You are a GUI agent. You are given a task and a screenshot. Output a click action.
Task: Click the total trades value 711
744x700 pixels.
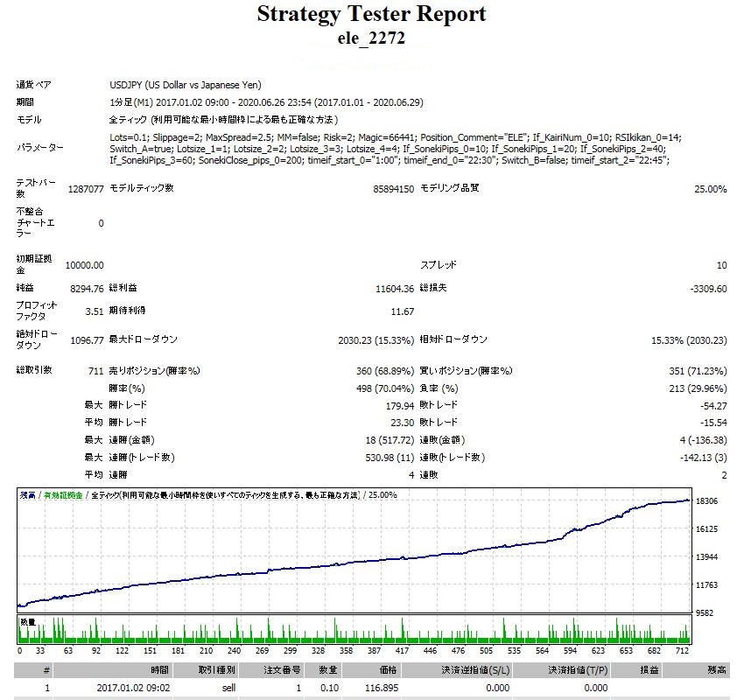pyautogui.click(x=96, y=371)
